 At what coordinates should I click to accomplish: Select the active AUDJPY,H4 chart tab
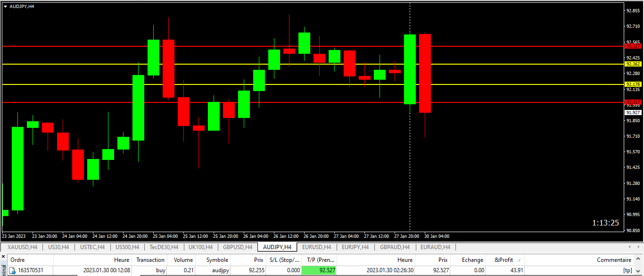[x=277, y=247]
